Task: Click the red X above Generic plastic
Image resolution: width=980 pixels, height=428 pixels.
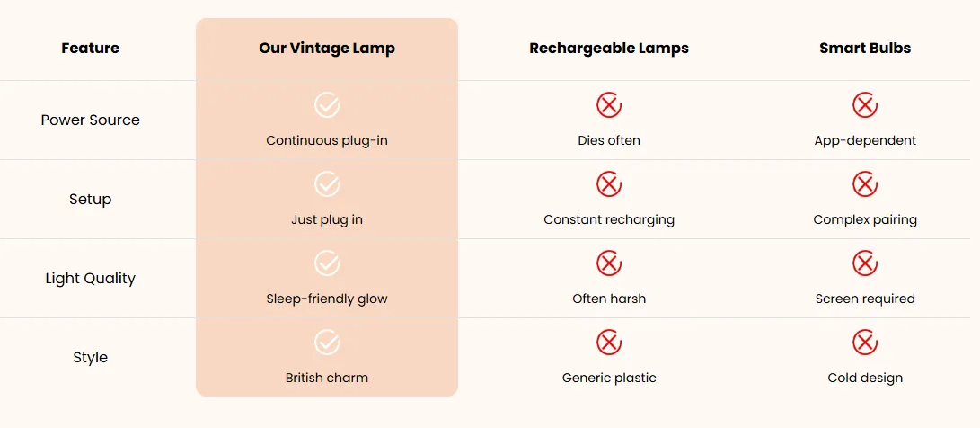Action: coord(609,343)
